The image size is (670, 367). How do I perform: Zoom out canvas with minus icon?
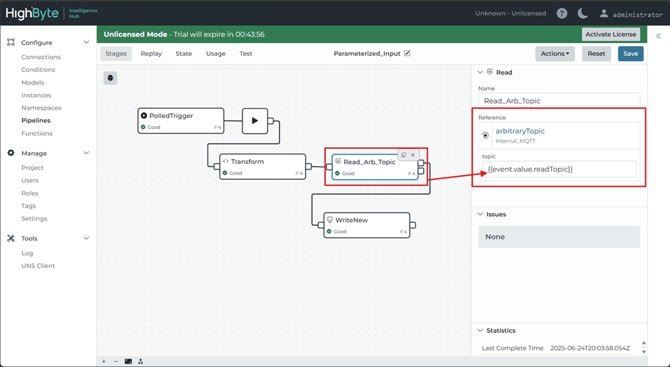click(116, 361)
